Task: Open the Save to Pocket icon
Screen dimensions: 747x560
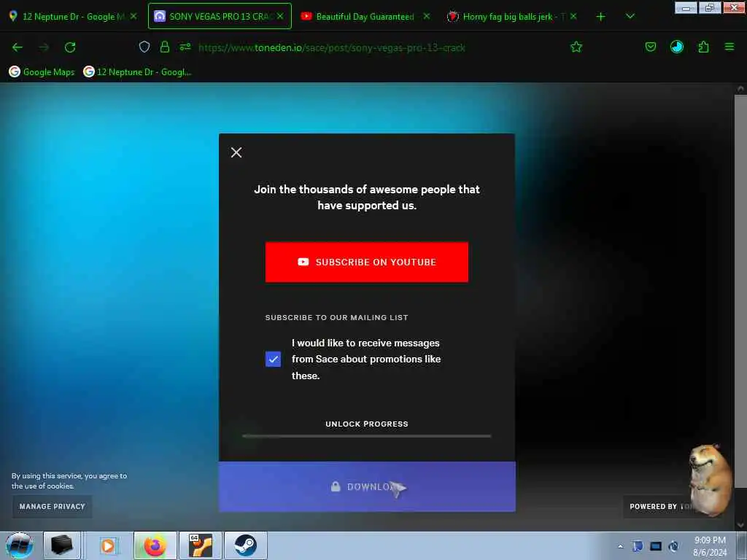Action: 651,47
